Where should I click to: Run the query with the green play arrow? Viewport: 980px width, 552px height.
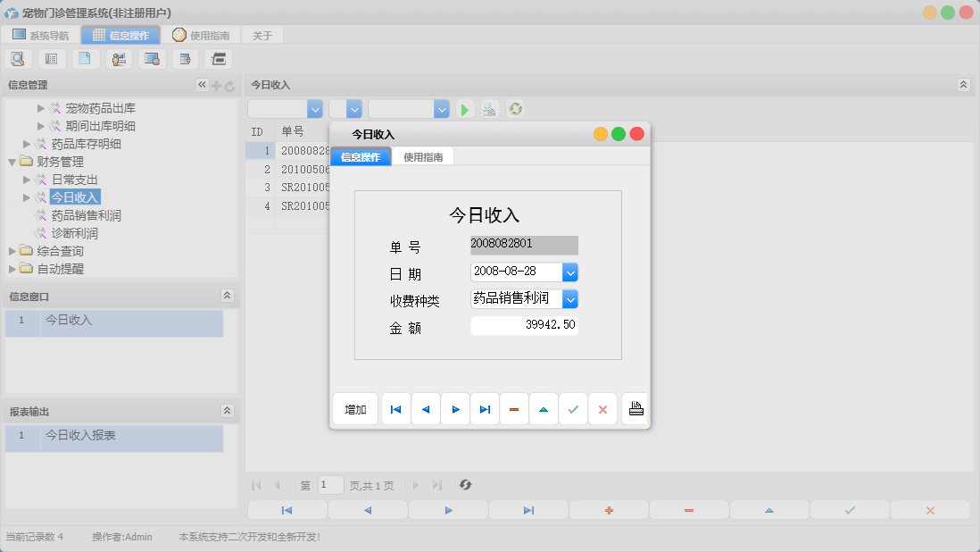[x=464, y=108]
